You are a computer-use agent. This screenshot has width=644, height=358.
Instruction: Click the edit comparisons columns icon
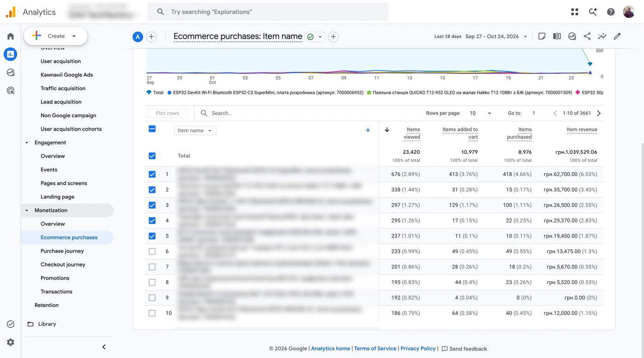pos(557,36)
